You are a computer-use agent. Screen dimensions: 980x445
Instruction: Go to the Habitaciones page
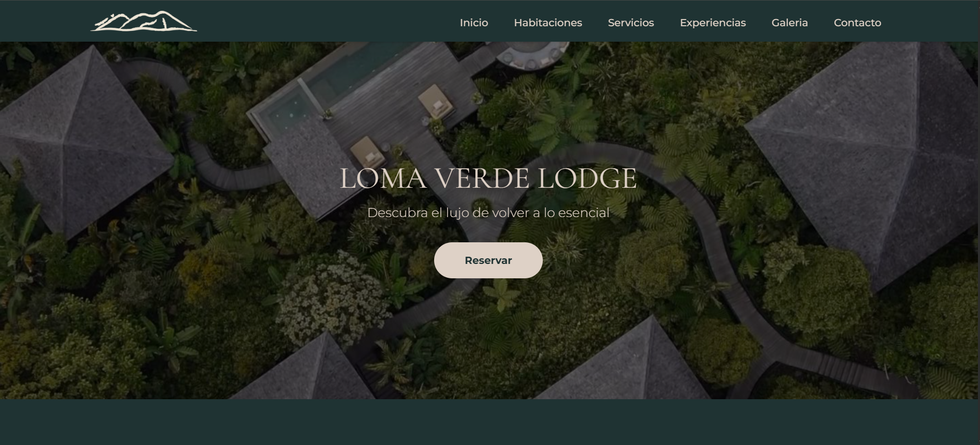[x=548, y=23]
